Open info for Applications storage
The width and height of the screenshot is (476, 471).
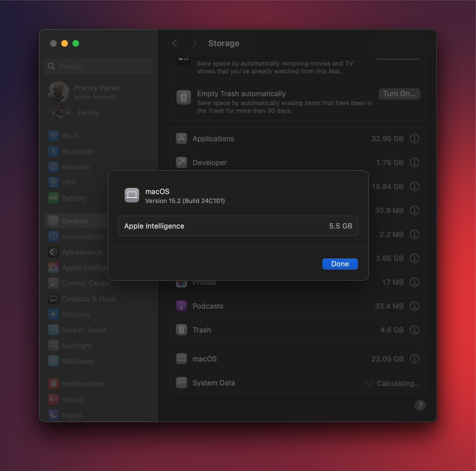[414, 139]
